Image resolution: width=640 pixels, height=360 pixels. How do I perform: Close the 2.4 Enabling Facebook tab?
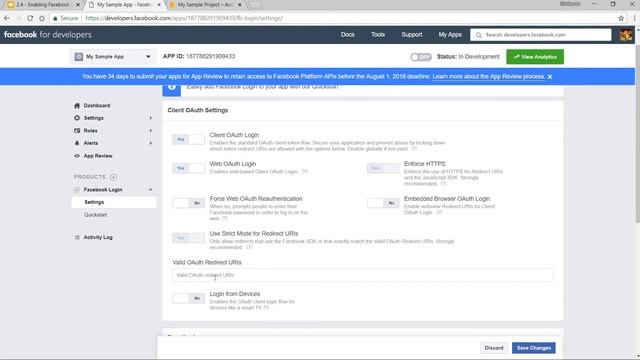(x=78, y=5)
